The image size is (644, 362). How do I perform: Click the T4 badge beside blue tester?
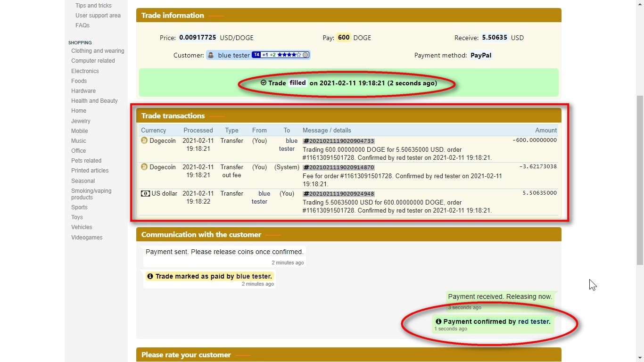pos(256,55)
